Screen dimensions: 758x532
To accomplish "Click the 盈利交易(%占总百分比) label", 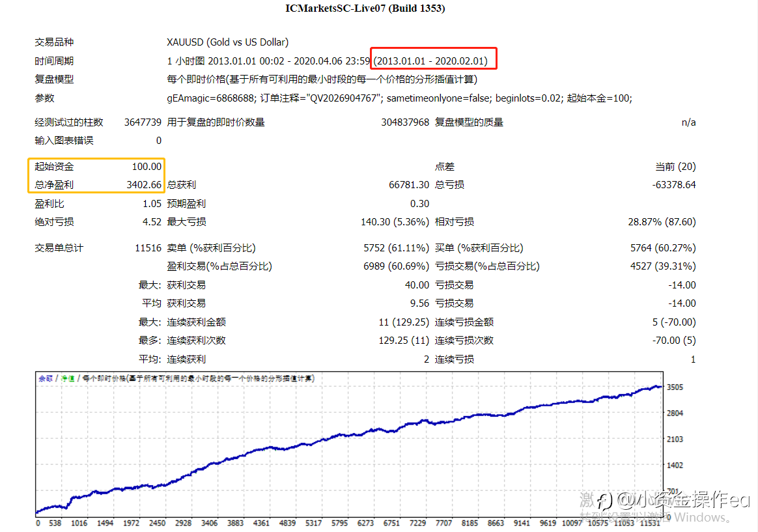I will [x=219, y=267].
